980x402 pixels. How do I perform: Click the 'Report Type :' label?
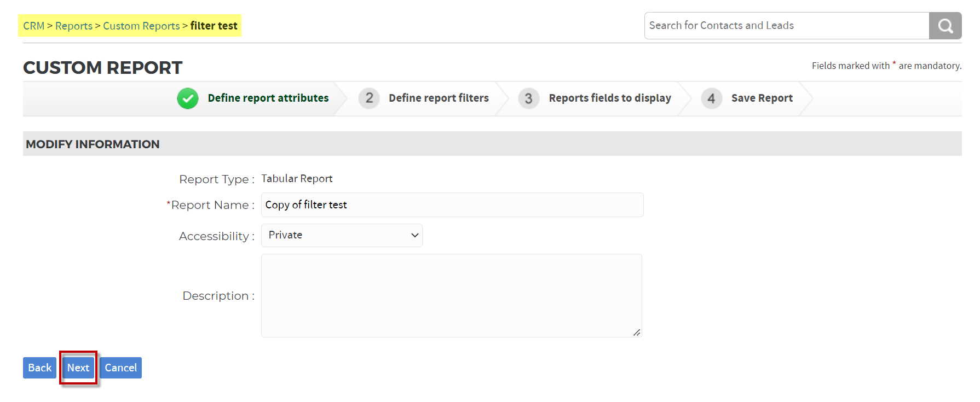pos(217,179)
